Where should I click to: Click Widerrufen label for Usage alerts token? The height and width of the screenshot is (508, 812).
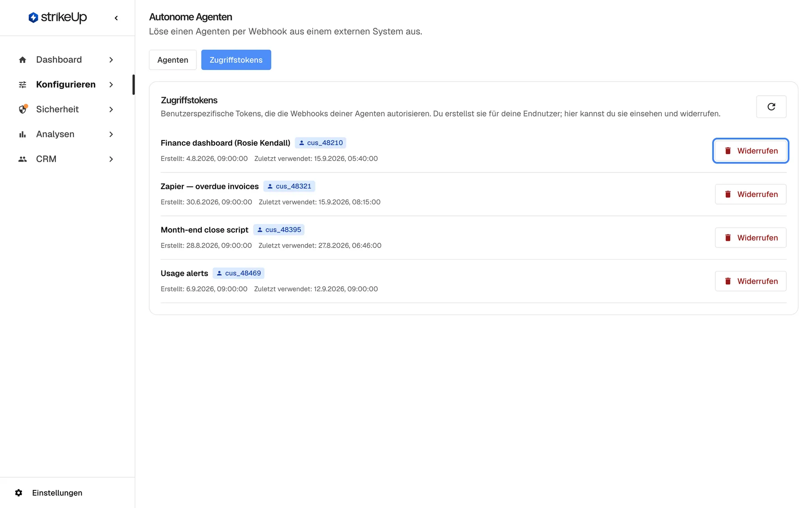click(757, 281)
